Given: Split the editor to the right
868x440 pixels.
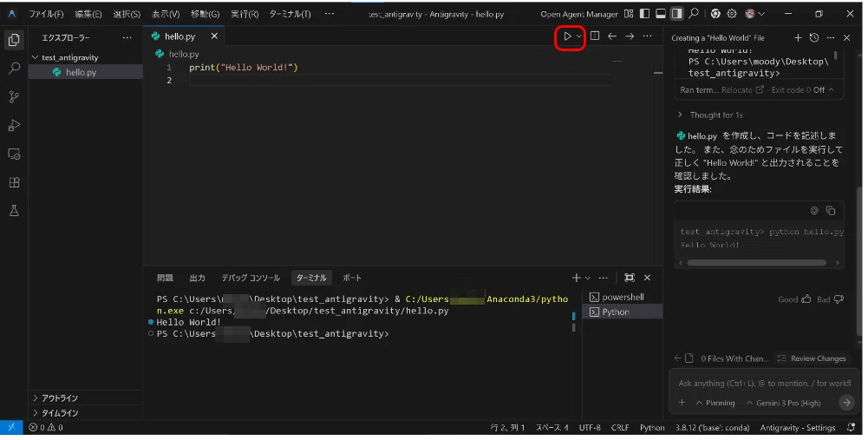Looking at the screenshot, I should click(595, 36).
